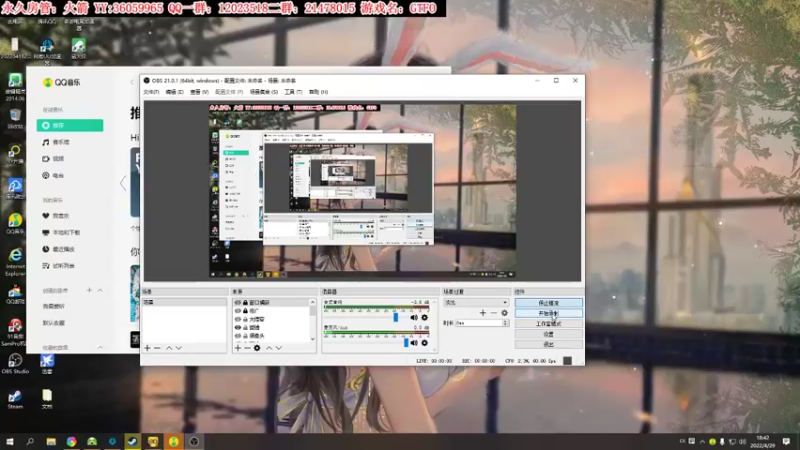Move the scene up with the arrow
The height and width of the screenshot is (450, 800).
point(169,348)
